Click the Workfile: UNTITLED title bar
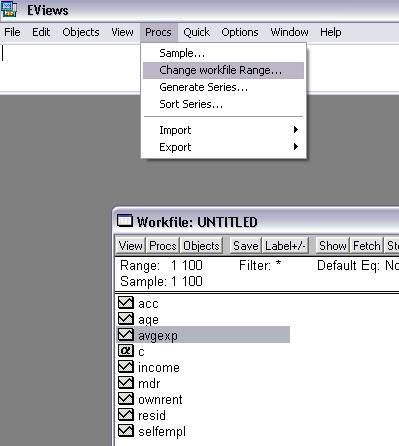Screen dimensions: 399x446 coord(257,221)
